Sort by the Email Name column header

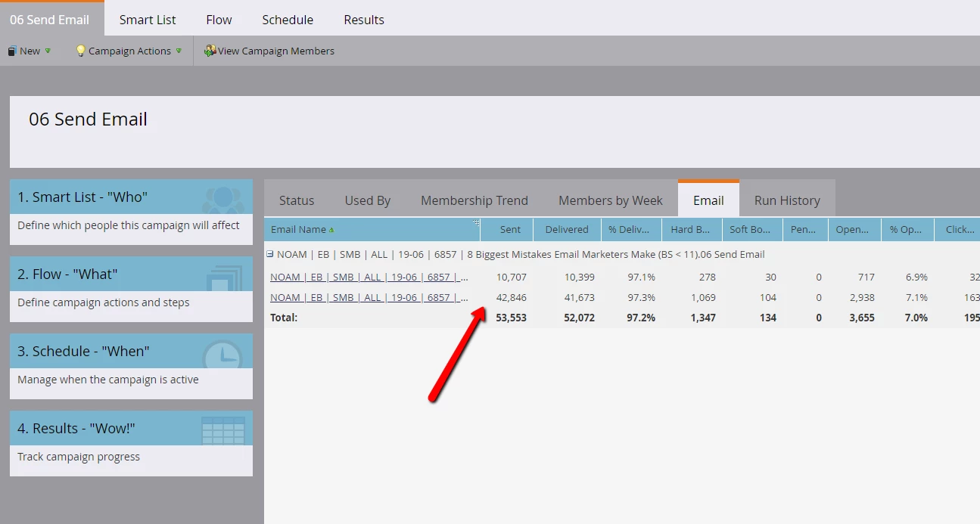click(372, 230)
